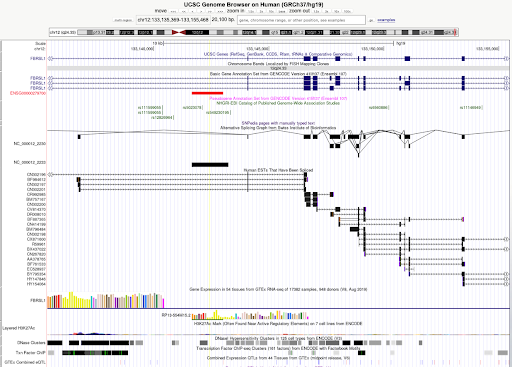The width and height of the screenshot is (512, 367).
Task: Open DNaseI Hypersensitivity Clusters track title
Action: tap(278, 338)
